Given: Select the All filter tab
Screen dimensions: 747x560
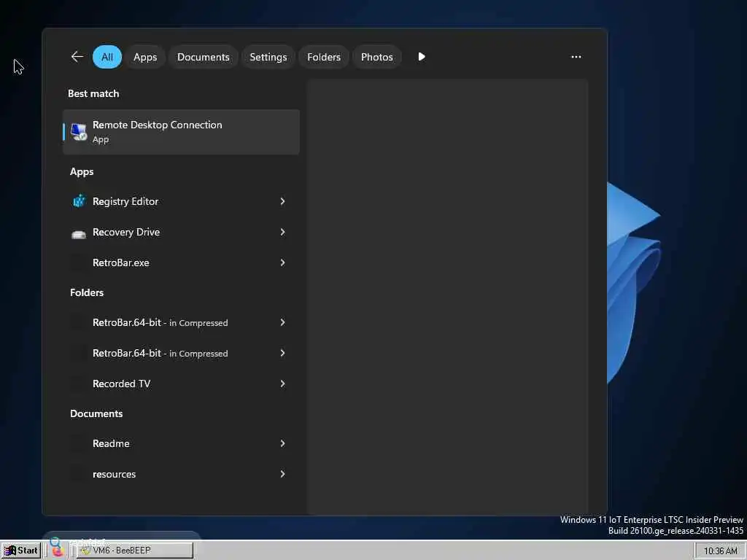Looking at the screenshot, I should point(107,57).
